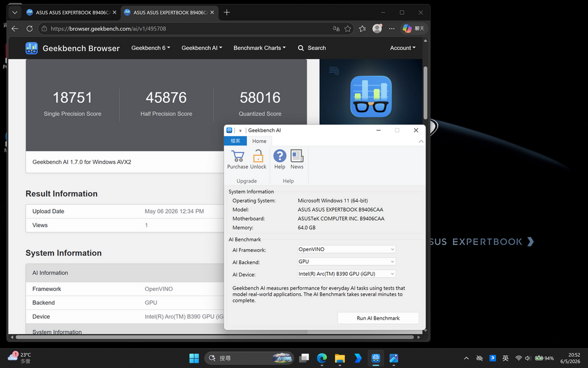Open the Copilot chat button
This screenshot has width=588, height=368.
pyautogui.click(x=413, y=29)
